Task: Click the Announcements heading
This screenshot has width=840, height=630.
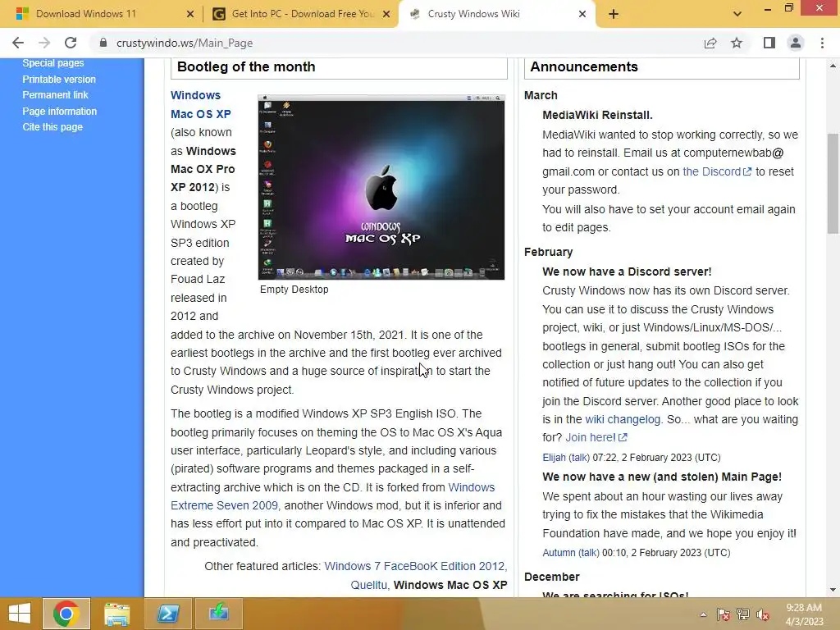Action: (x=584, y=67)
